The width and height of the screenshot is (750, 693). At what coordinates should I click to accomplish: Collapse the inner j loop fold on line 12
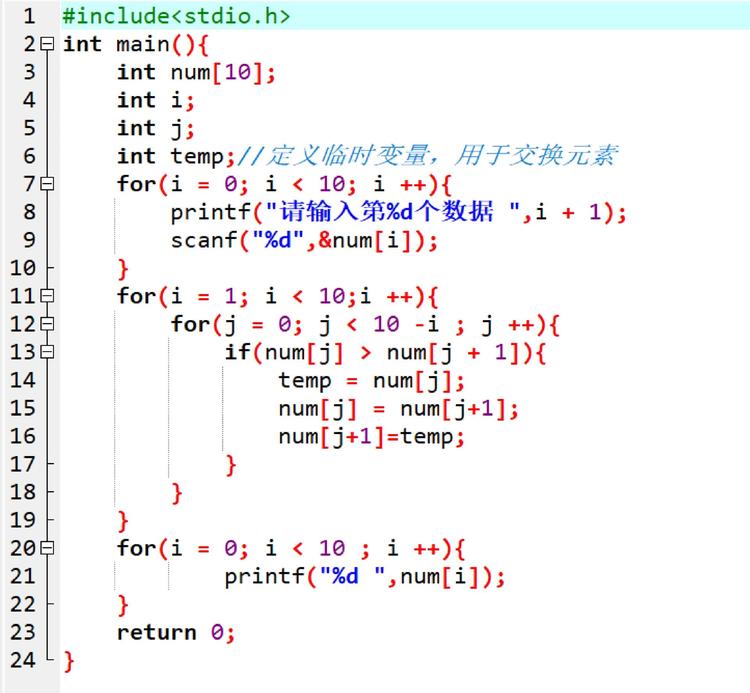47,324
